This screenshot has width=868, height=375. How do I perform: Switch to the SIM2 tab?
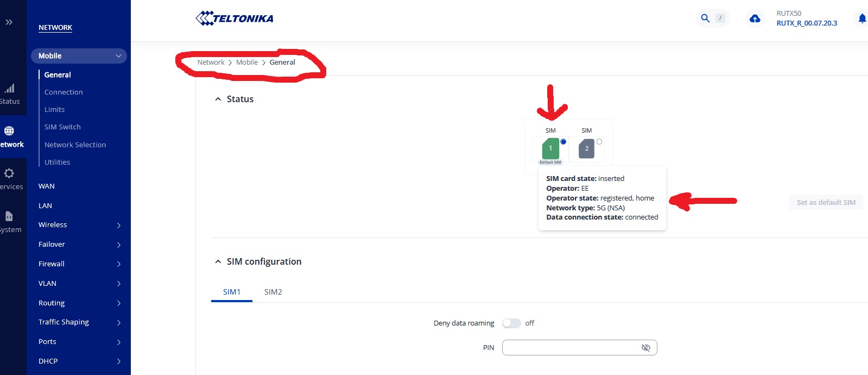[273, 292]
